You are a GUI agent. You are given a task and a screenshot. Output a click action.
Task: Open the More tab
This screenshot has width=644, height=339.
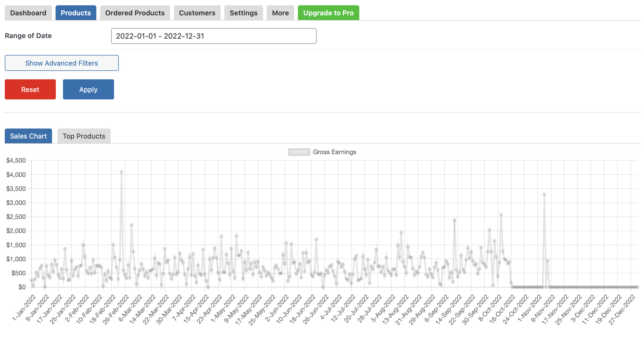coord(280,13)
